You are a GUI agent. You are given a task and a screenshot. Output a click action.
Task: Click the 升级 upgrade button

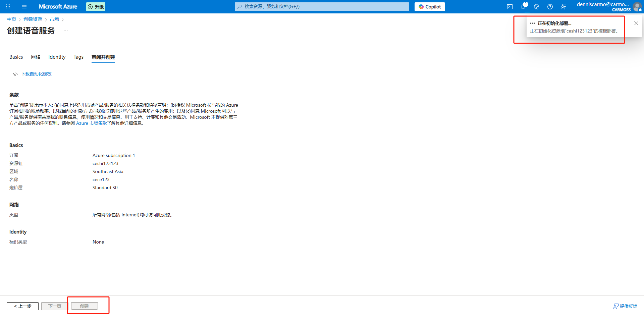coord(96,7)
